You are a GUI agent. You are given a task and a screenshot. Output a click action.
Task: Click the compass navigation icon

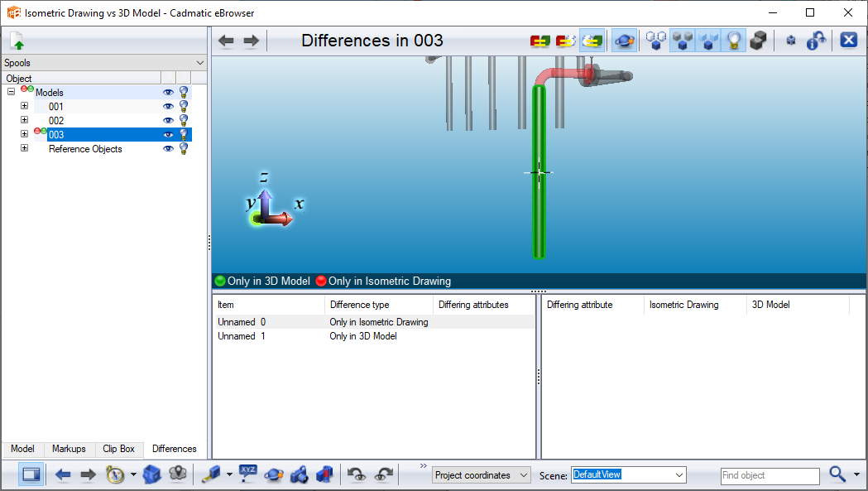pos(115,474)
